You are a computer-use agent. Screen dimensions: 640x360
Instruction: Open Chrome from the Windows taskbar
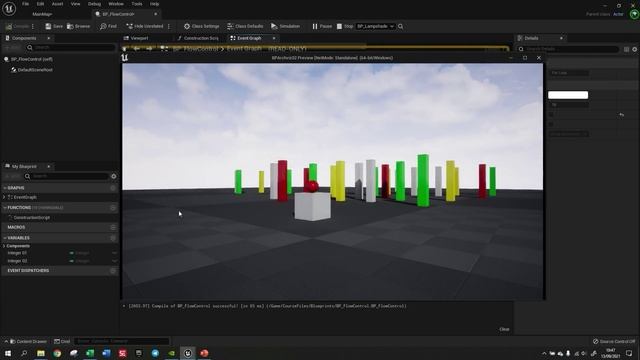[57, 353]
